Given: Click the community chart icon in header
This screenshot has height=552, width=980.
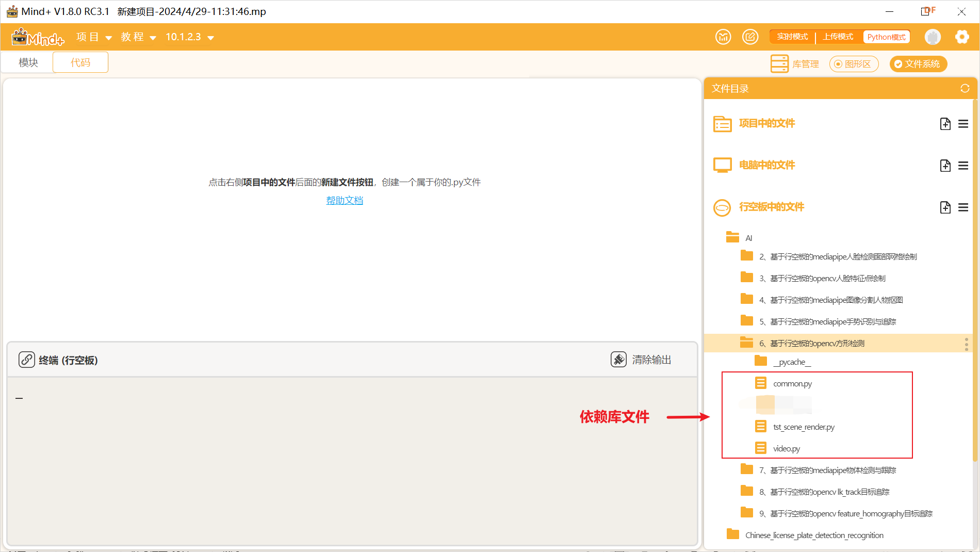Looking at the screenshot, I should [x=723, y=37].
